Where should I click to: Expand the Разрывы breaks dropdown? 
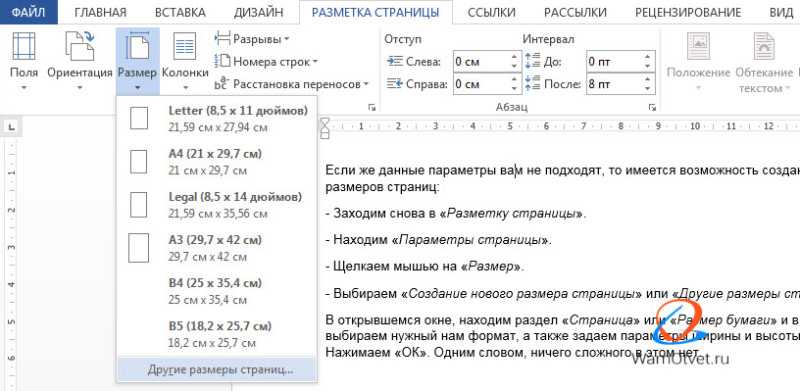[x=252, y=38]
